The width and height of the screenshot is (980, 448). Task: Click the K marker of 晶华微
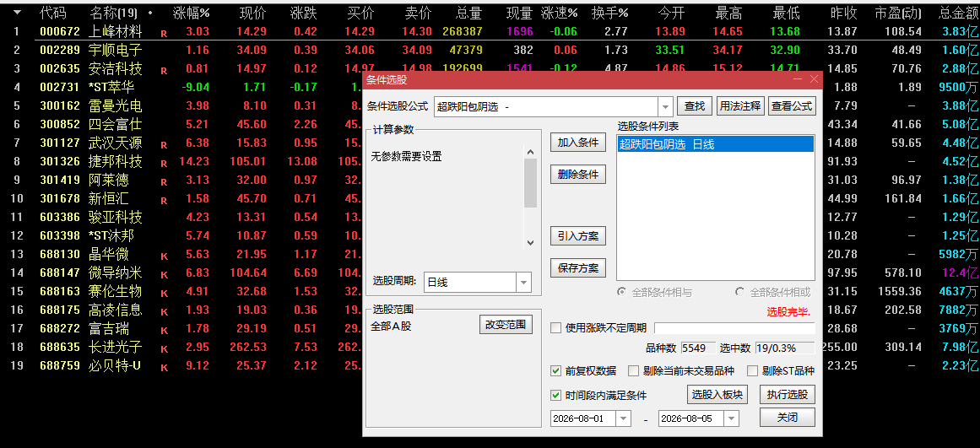coord(164,256)
